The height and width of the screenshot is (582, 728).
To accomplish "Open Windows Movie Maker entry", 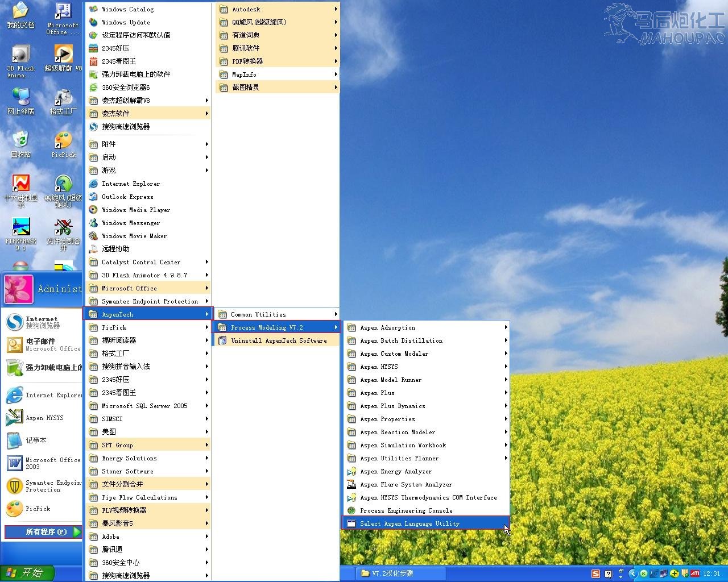I will [x=148, y=236].
